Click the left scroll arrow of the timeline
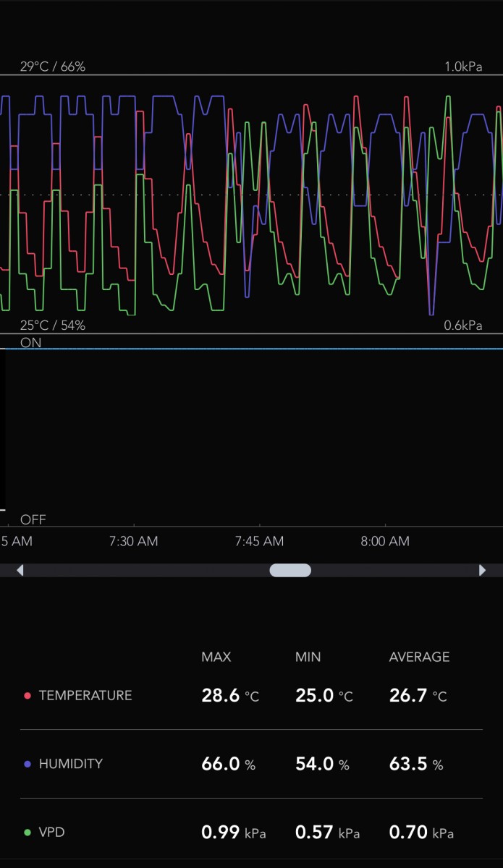This screenshot has width=503, height=868. tap(20, 571)
